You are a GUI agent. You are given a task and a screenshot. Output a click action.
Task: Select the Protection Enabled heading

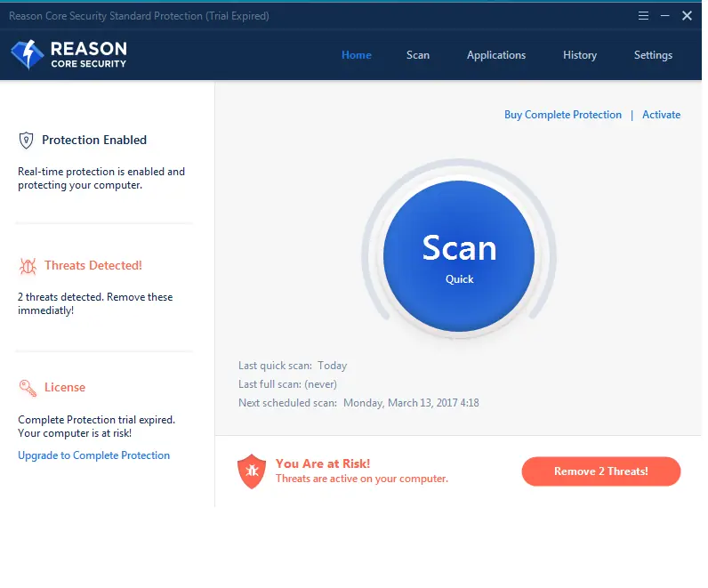(x=94, y=140)
